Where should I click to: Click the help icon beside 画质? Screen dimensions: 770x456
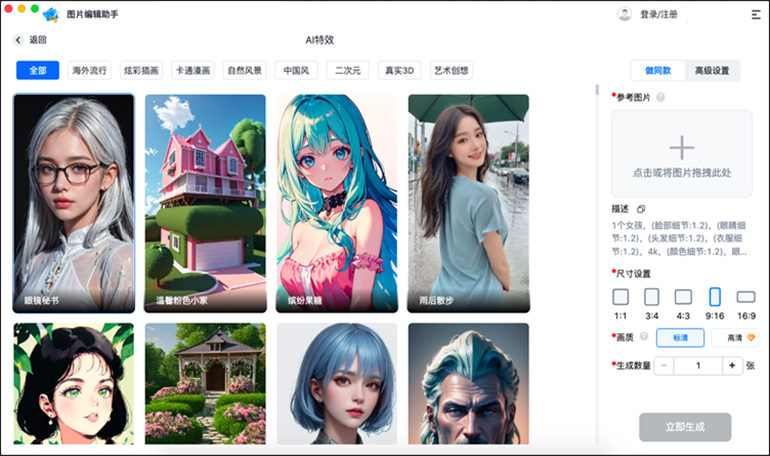644,337
